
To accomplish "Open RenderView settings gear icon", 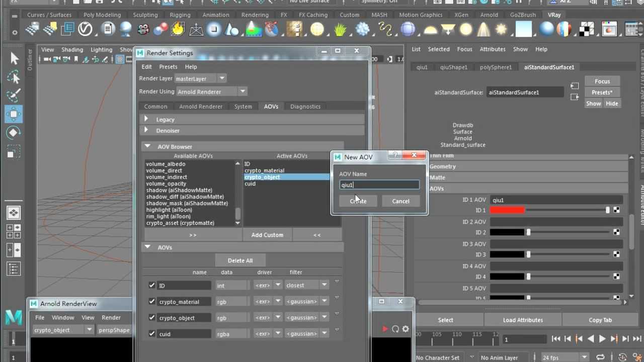I will pos(406,329).
